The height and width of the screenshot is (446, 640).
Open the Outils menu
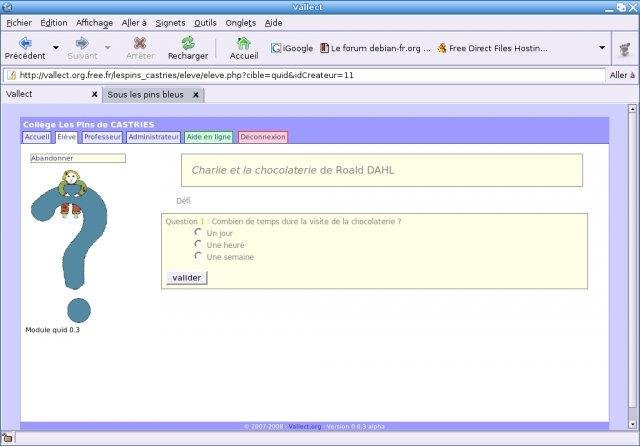(x=205, y=23)
